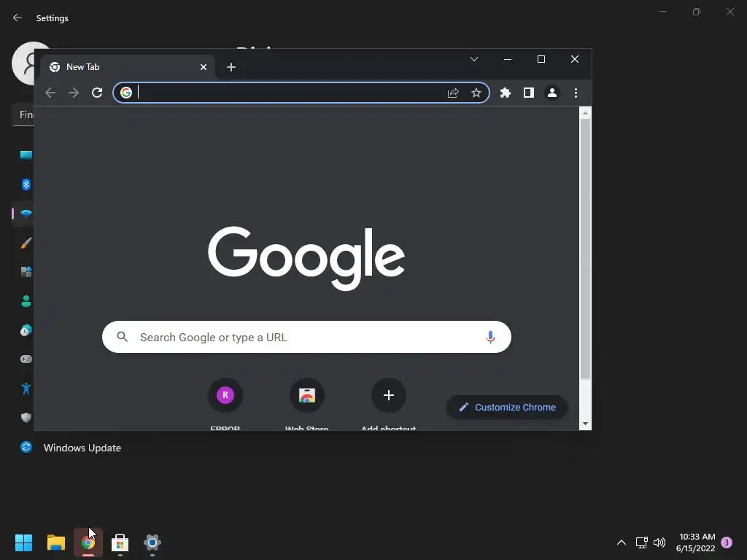
Task: Click the Google logo
Action: click(x=306, y=258)
